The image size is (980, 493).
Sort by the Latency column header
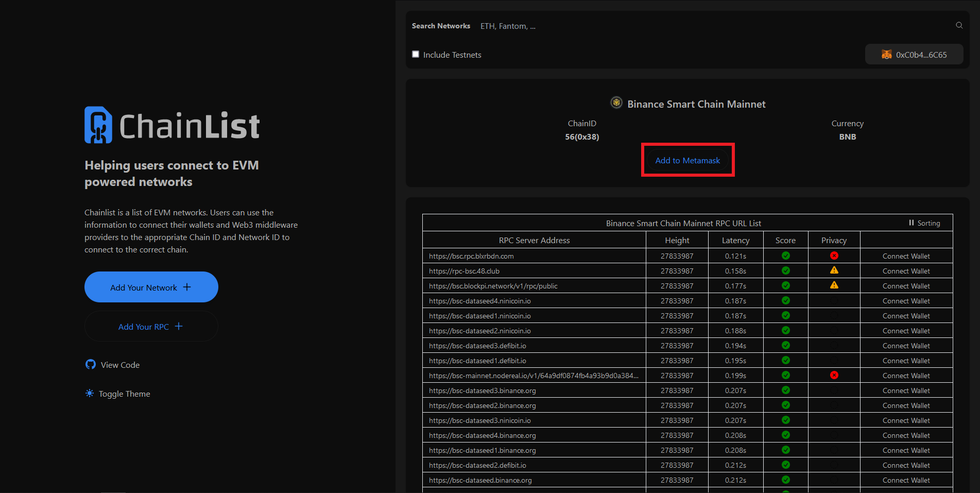[735, 240]
